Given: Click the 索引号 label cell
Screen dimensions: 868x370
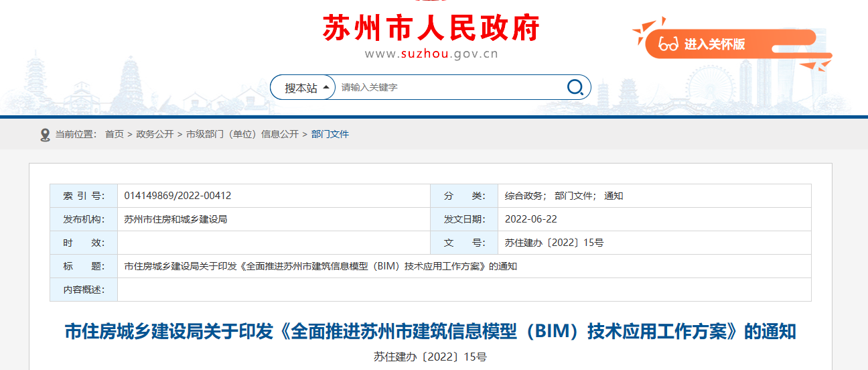Looking at the screenshot, I should click(84, 196).
